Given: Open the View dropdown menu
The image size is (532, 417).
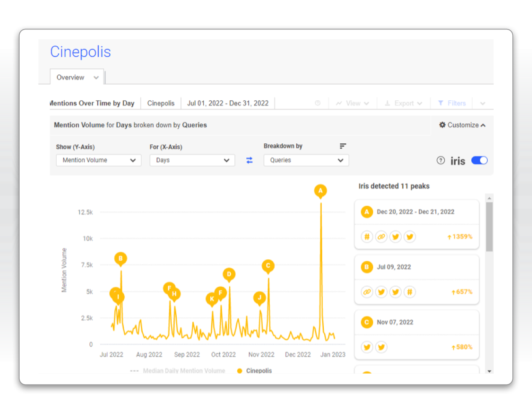Looking at the screenshot, I should pyautogui.click(x=352, y=103).
